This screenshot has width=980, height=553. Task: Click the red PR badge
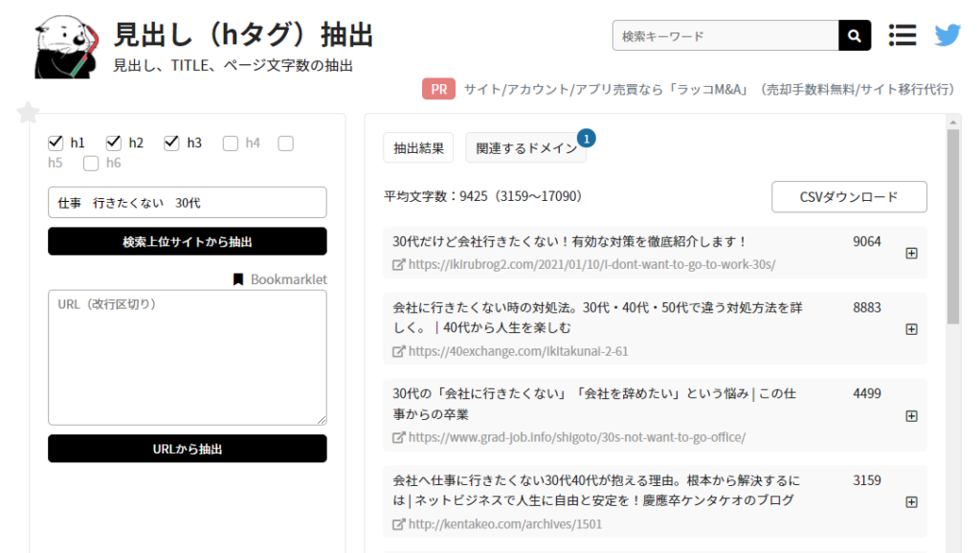click(438, 89)
